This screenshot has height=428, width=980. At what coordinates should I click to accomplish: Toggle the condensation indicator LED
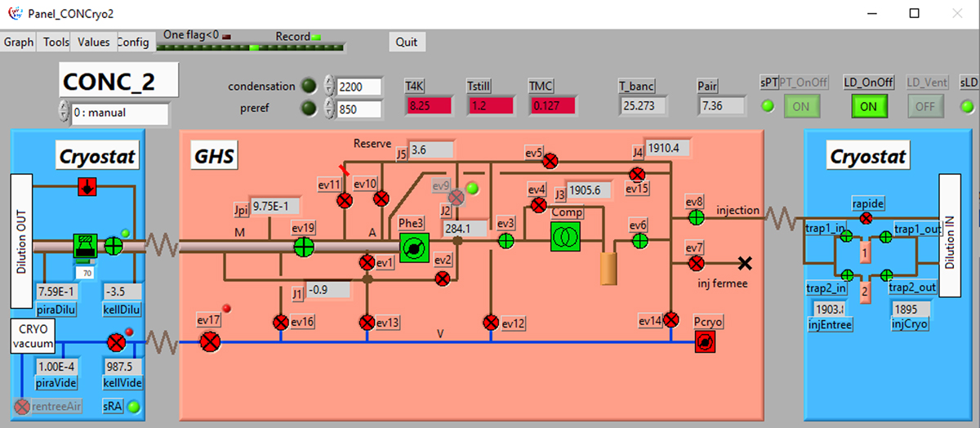309,87
